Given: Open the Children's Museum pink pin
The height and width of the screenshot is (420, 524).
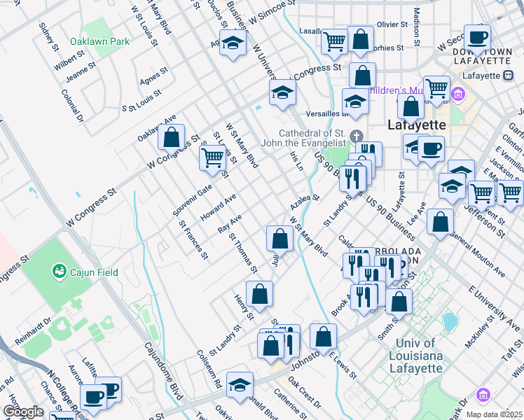Looking at the screenshot, I should [458, 94].
